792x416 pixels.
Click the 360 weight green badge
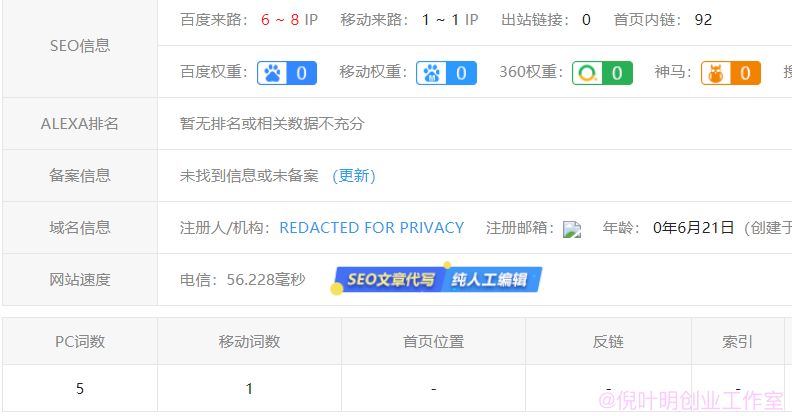click(602, 73)
